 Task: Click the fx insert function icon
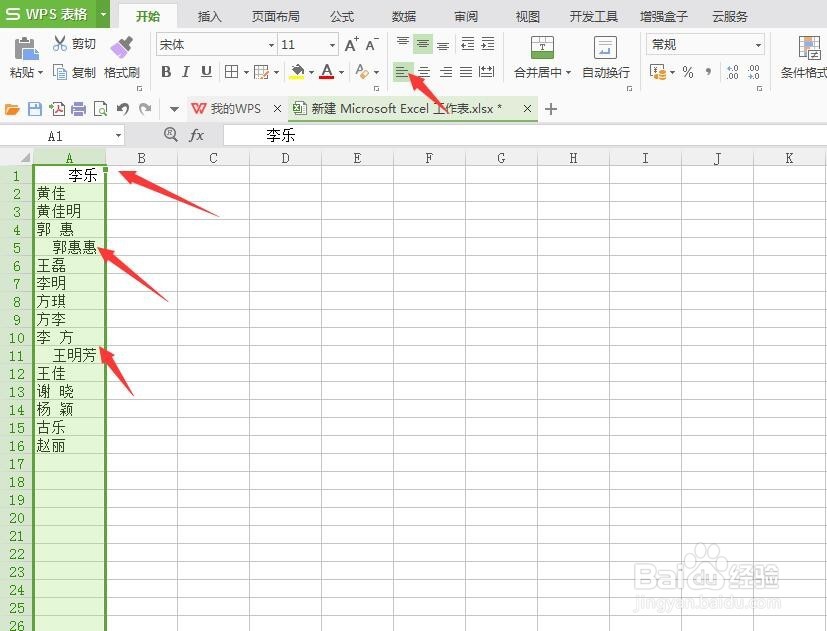[196, 136]
